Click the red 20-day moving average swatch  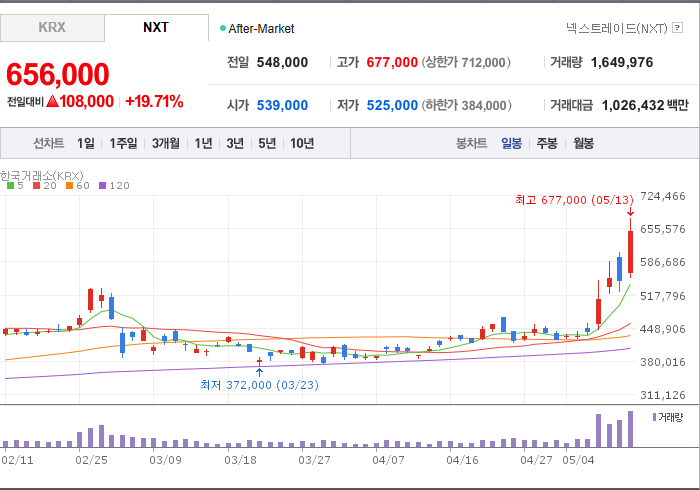37,186
